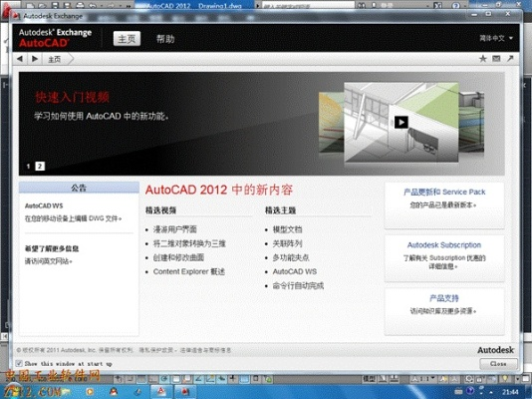The width and height of the screenshot is (532, 399).
Task: Click Plot printer icon in AutoCAD title bar
Action: [80, 5]
